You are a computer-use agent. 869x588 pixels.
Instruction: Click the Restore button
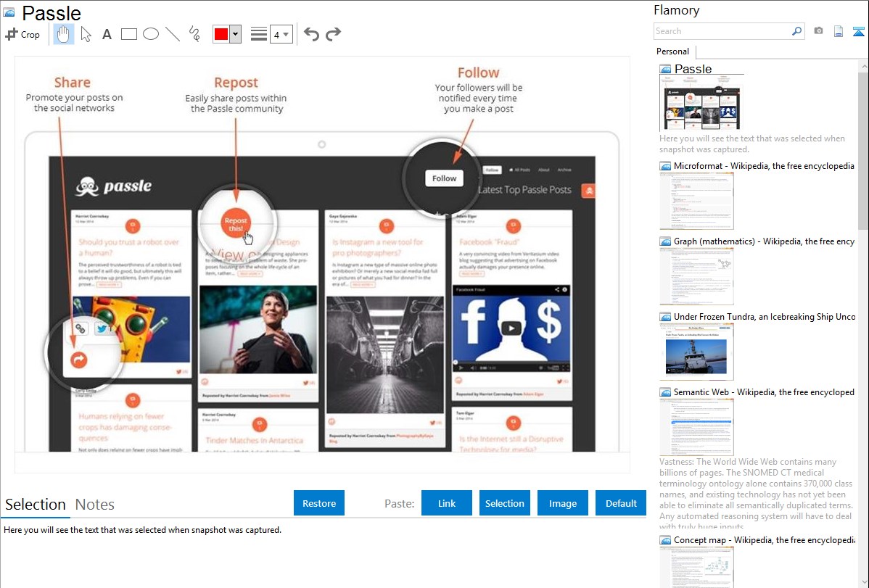pyautogui.click(x=319, y=503)
